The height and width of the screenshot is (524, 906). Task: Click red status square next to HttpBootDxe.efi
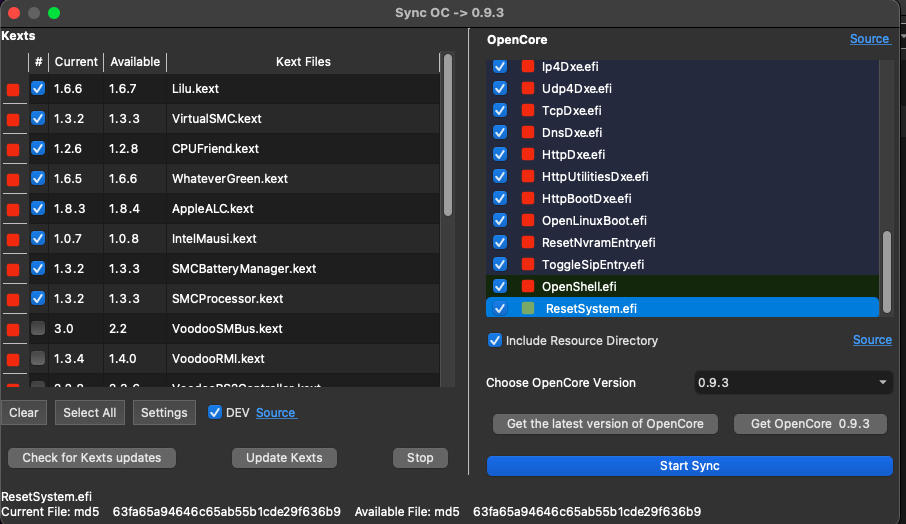528,198
